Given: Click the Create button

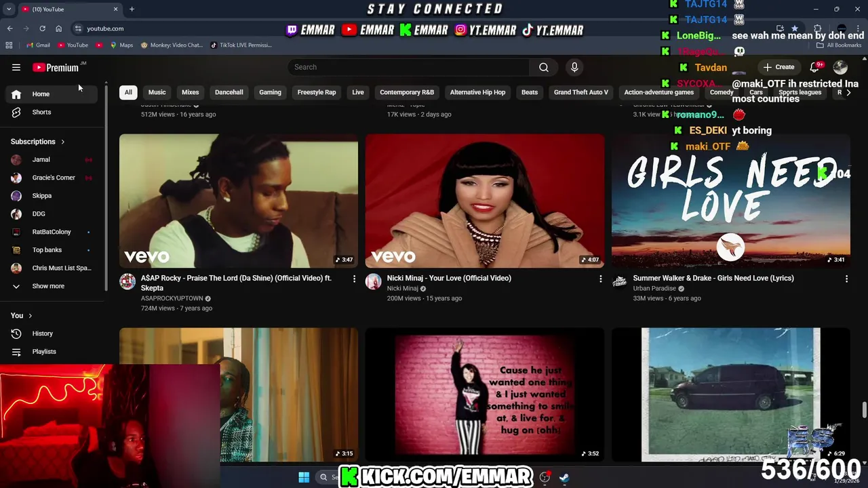Looking at the screenshot, I should click(778, 67).
